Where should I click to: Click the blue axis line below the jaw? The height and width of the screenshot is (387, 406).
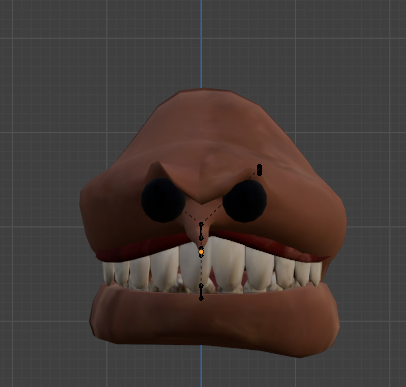[x=201, y=366]
